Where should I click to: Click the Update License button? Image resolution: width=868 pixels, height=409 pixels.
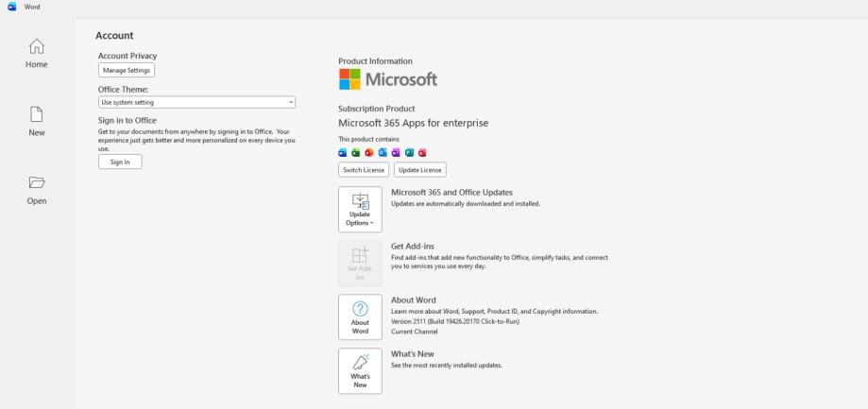pyautogui.click(x=420, y=170)
